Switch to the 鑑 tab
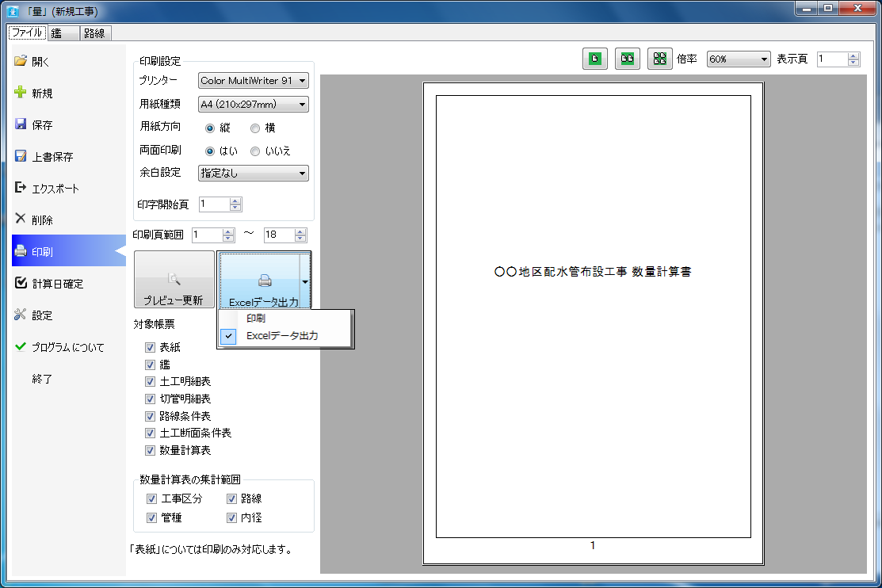 (63, 33)
